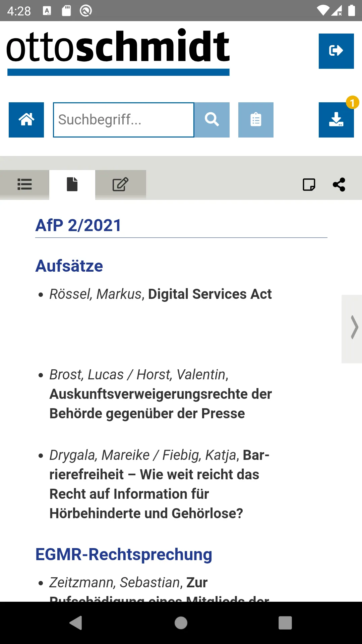Open the edit notes pencil tab
This screenshot has height=644, width=362.
121,184
